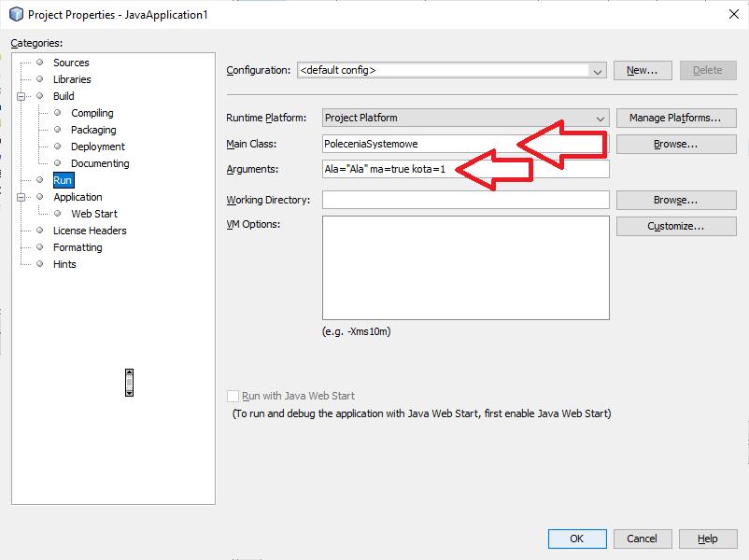Collapse the Build tree node
The width and height of the screenshot is (749, 560).
(x=21, y=96)
